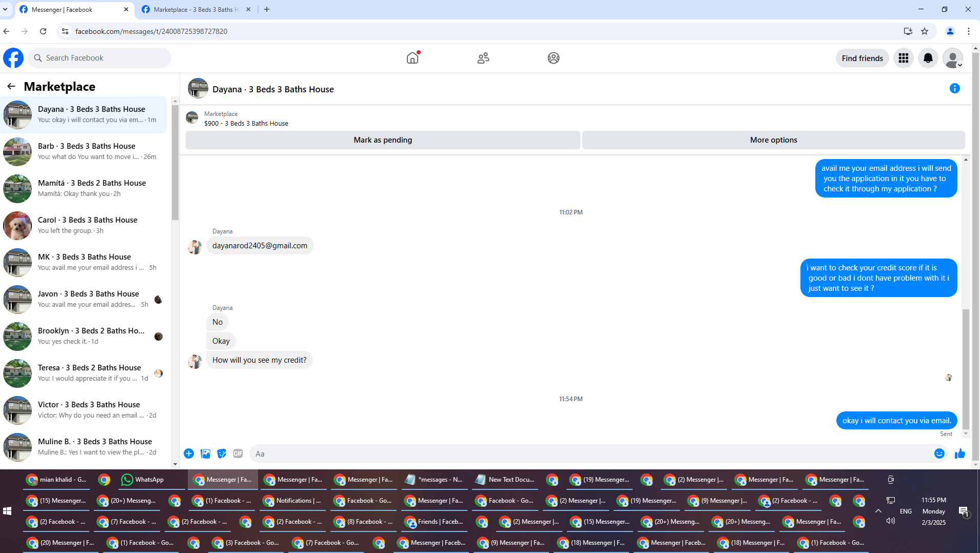Go to the Home feed icon
980x553 pixels.
[413, 58]
